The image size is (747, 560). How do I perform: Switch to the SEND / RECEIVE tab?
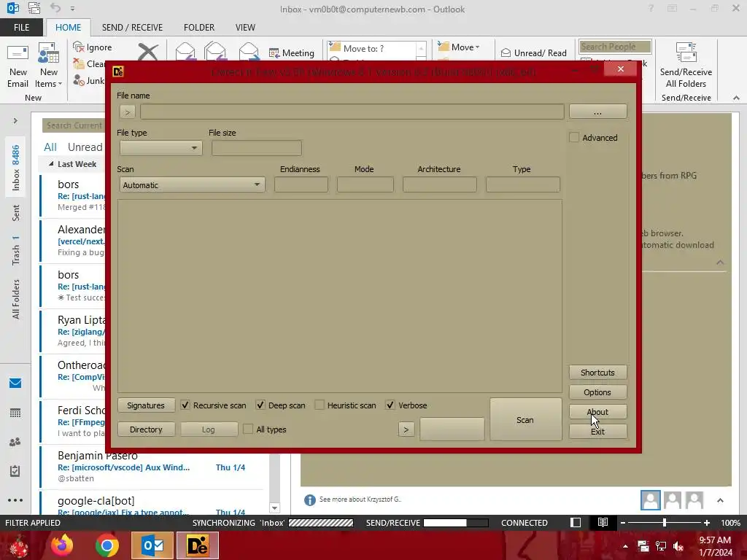pyautogui.click(x=132, y=27)
